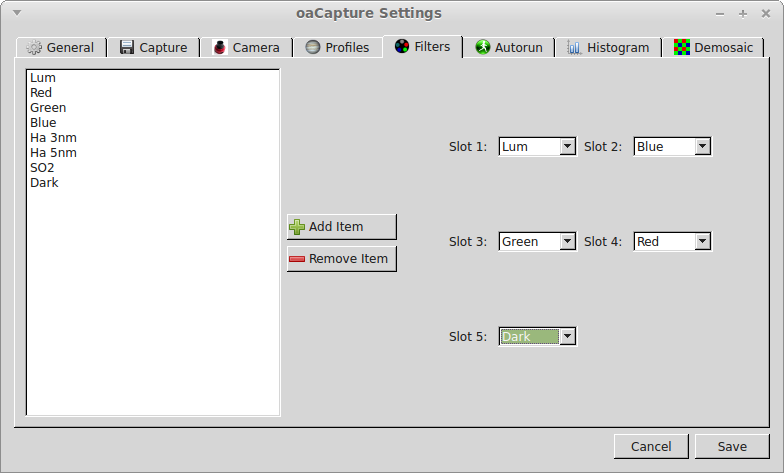The height and width of the screenshot is (473, 784).
Task: Click the Profiles tab disc icon
Action: tap(313, 48)
